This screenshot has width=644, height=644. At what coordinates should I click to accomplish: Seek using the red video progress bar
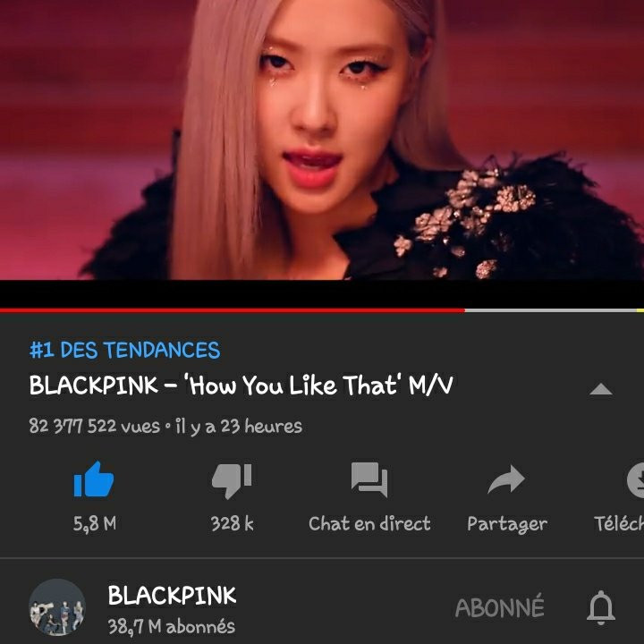click(x=232, y=310)
